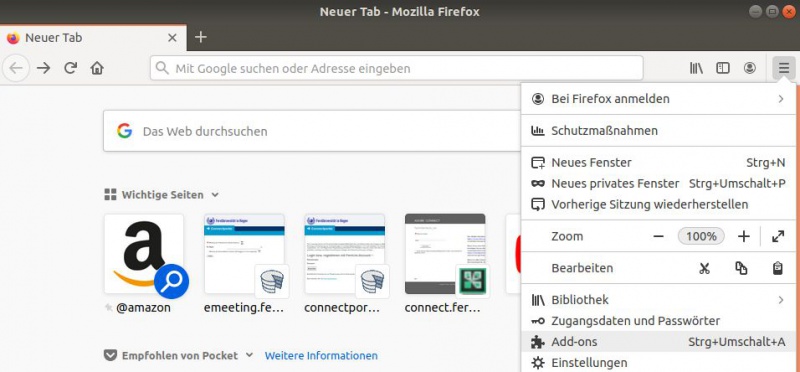Screen dimensions: 800x372
Task: Open the Firefox hamburger menu button
Action: coord(783,68)
